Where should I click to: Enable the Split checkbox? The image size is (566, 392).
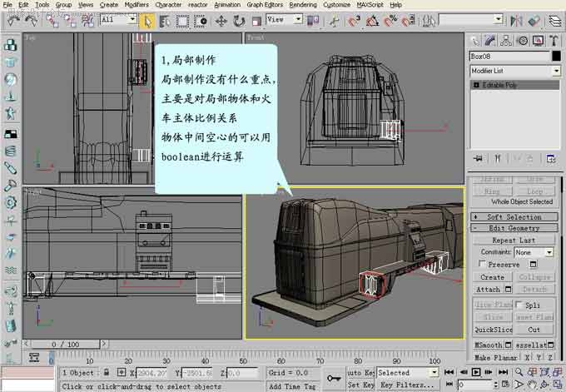[519, 305]
